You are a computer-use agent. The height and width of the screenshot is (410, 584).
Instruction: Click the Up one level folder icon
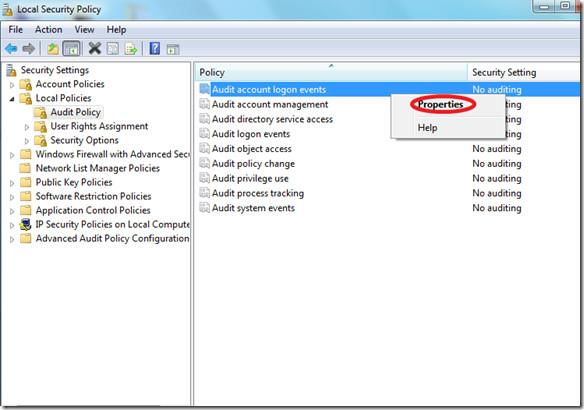[53, 48]
